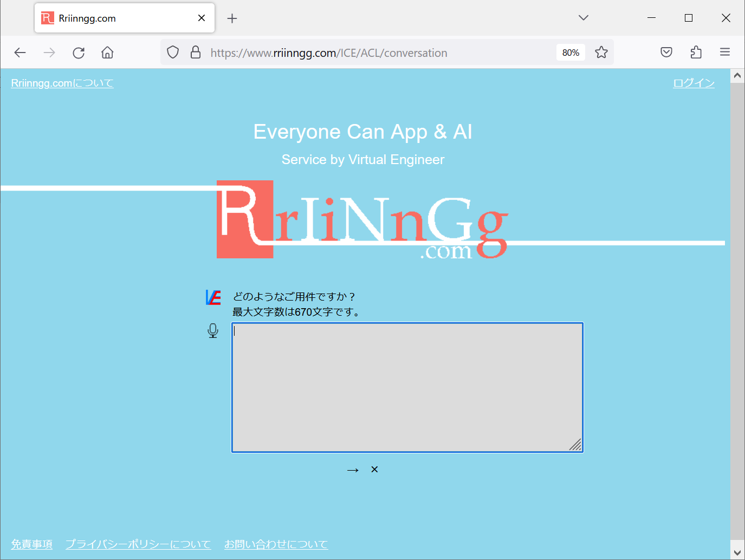
Task: Open the 免責事項 link
Action: point(32,544)
